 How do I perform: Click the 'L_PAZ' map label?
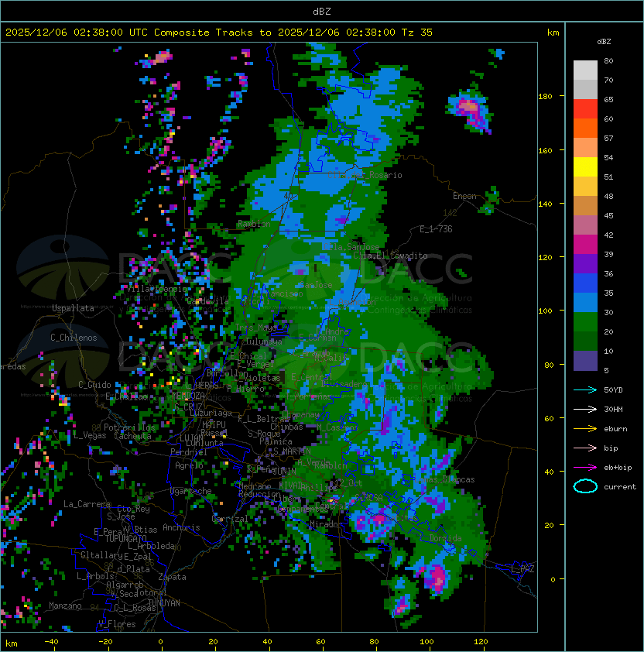point(522,569)
